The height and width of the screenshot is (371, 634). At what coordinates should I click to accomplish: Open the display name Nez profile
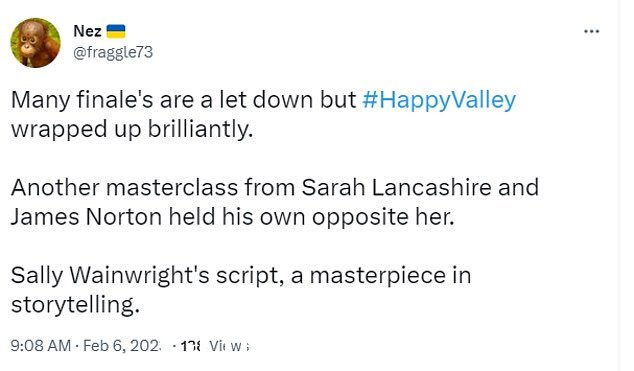click(x=87, y=31)
